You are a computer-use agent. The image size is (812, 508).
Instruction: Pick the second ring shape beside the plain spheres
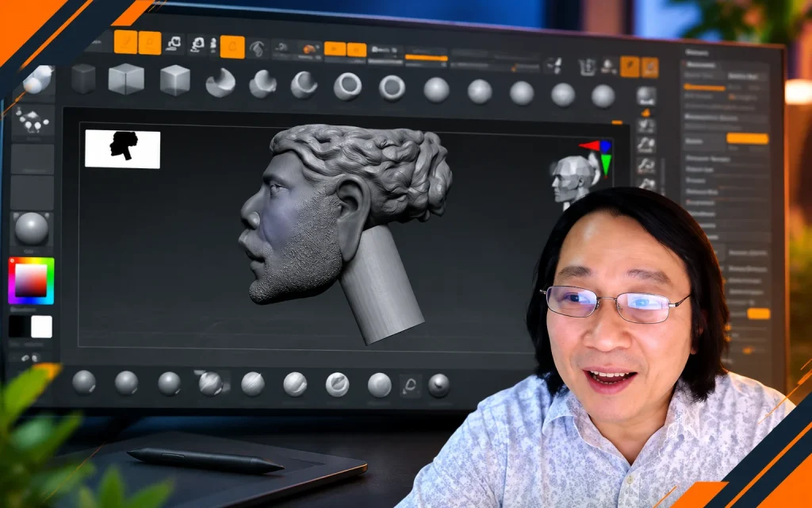392,87
